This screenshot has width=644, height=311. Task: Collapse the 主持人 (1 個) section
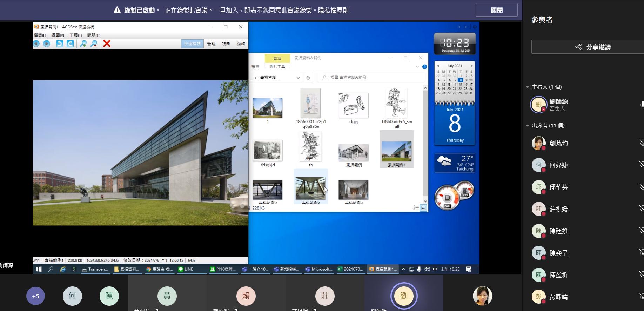[528, 87]
